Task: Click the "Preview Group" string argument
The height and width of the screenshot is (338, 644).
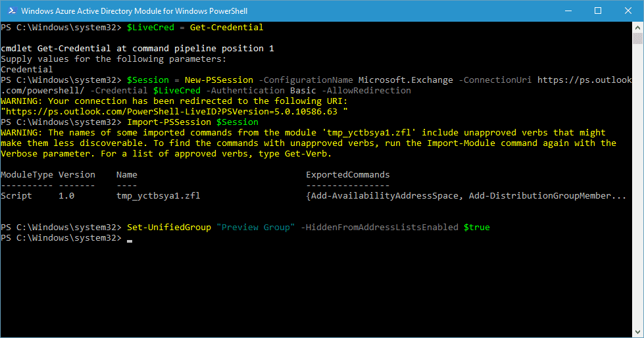Action: 255,228
